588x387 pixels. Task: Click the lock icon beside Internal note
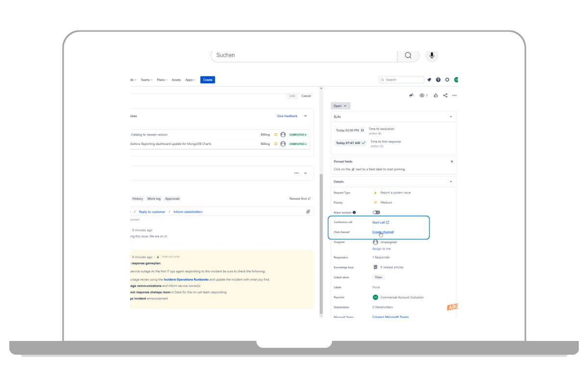pos(158,257)
